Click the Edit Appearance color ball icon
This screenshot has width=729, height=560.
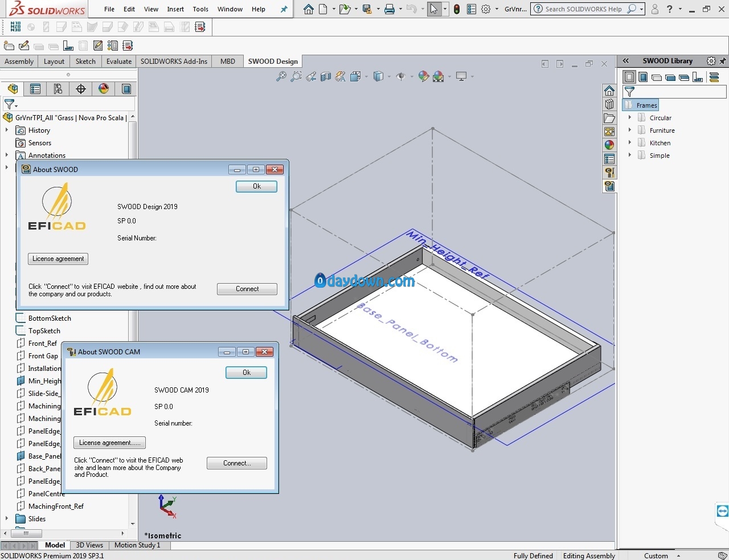(423, 76)
